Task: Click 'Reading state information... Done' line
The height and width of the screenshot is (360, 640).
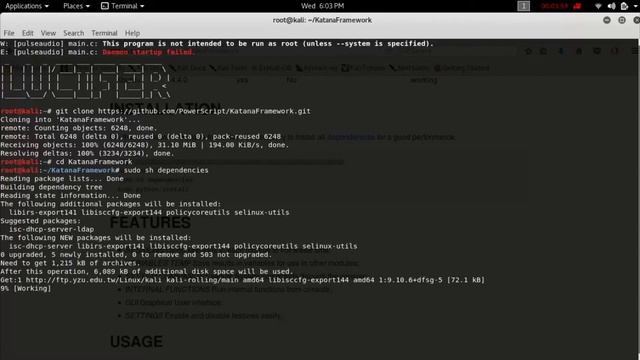Action: 70,196
